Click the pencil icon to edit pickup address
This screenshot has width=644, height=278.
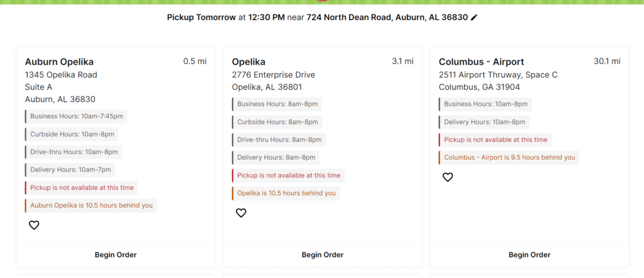click(474, 18)
